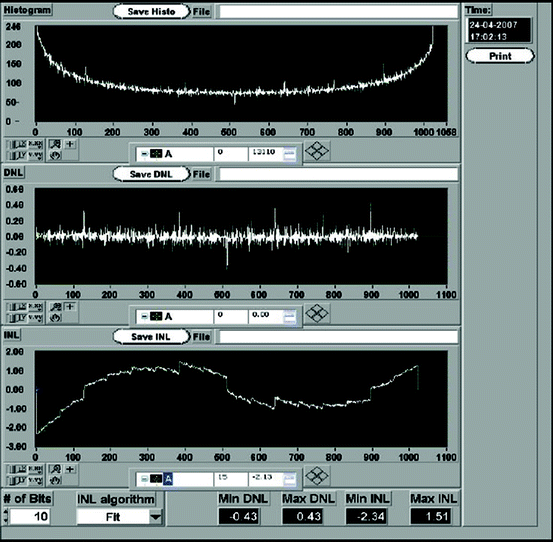553x542 pixels.
Task: Click the Print button
Action: click(x=500, y=56)
